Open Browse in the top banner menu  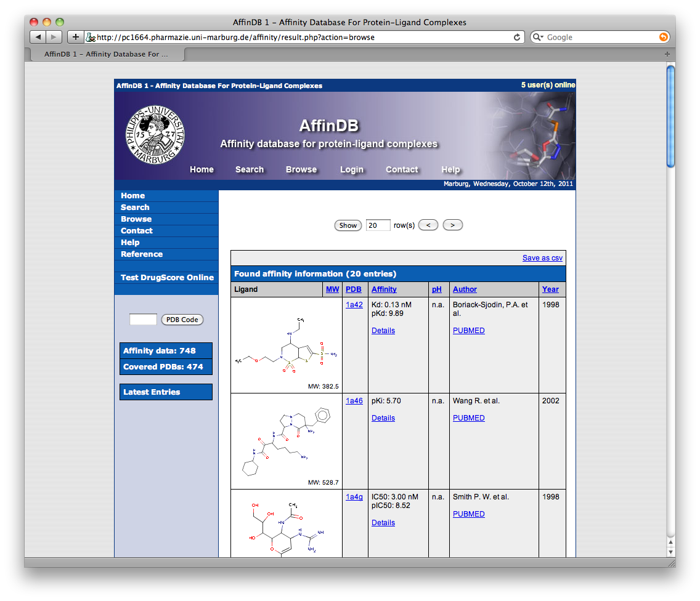tap(301, 169)
